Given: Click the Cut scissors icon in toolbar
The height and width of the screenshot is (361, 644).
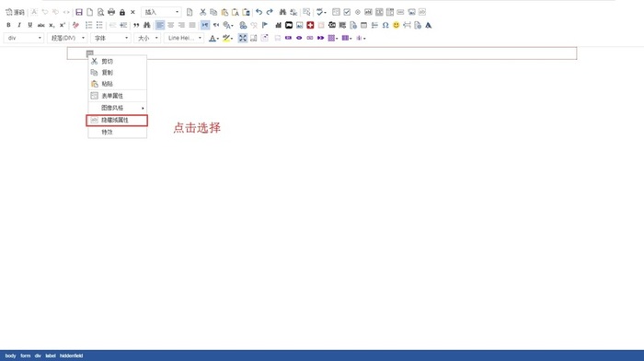Looking at the screenshot, I should tap(202, 12).
